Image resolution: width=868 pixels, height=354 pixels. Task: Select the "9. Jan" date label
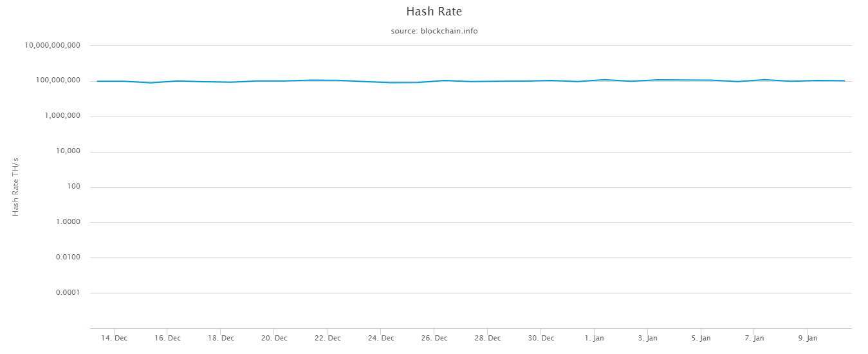tap(808, 338)
